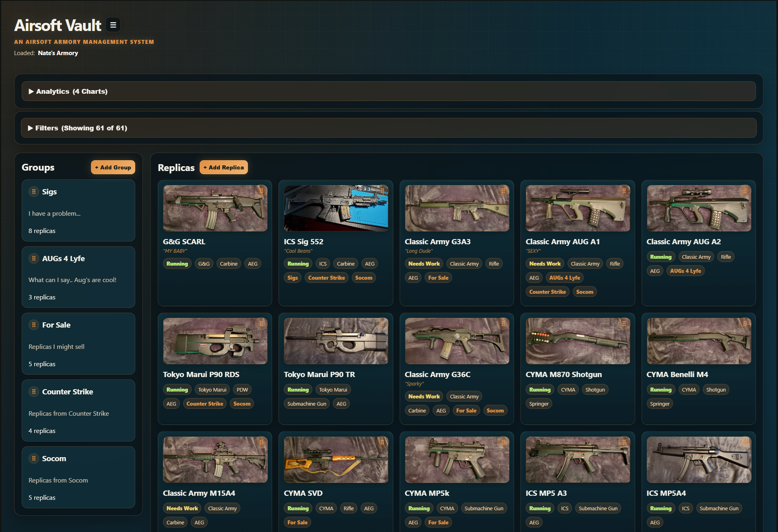Expand the Filters (Showing 61 of 61) section

coord(388,128)
